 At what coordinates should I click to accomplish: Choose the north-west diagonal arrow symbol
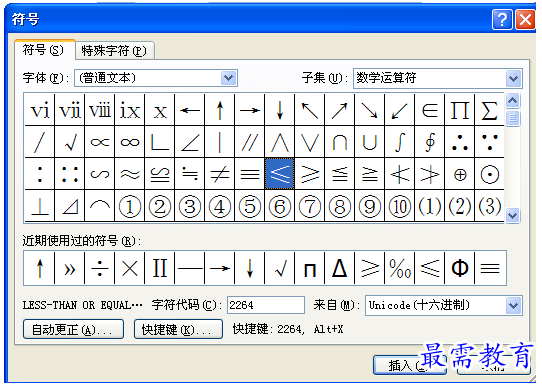(x=310, y=111)
